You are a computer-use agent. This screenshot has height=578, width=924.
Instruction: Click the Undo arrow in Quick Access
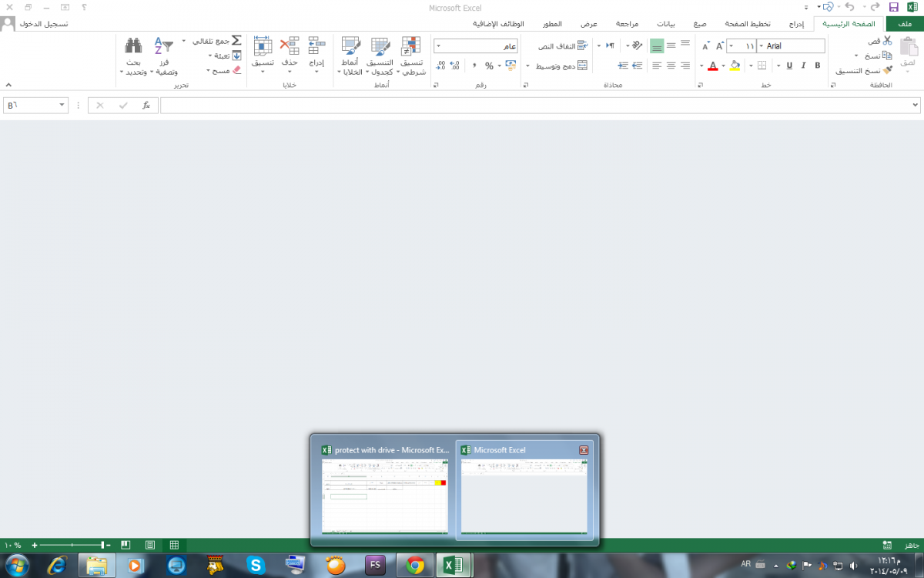(x=850, y=7)
